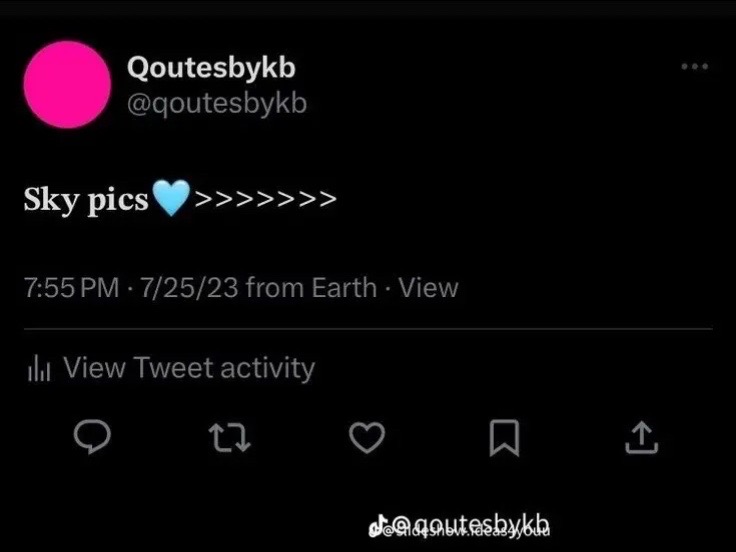Image resolution: width=736 pixels, height=552 pixels.
Task: Select the 7:55 PM timestamp
Action: [72, 288]
